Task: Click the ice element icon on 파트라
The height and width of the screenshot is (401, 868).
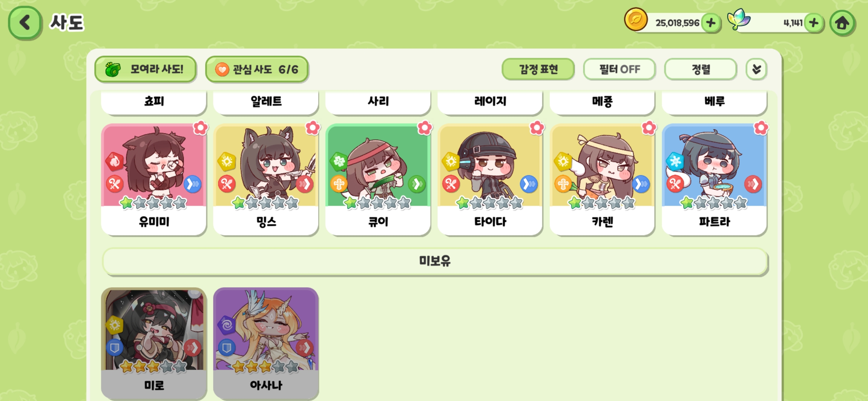Action: [x=675, y=162]
